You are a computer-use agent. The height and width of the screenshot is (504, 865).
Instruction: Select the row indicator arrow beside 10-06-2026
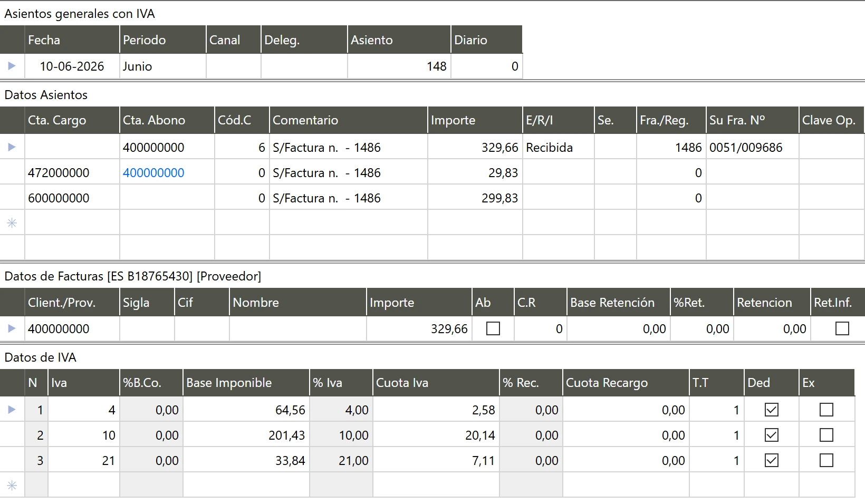click(x=12, y=66)
